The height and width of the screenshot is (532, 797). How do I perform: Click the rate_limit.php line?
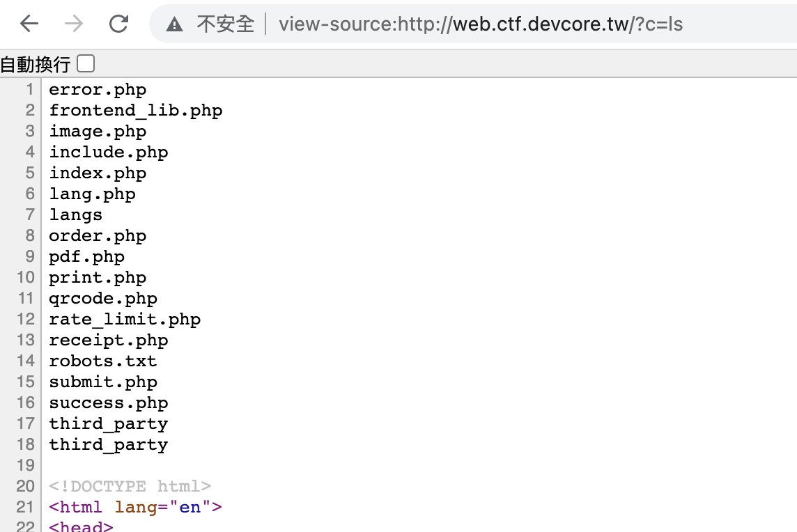(125, 320)
